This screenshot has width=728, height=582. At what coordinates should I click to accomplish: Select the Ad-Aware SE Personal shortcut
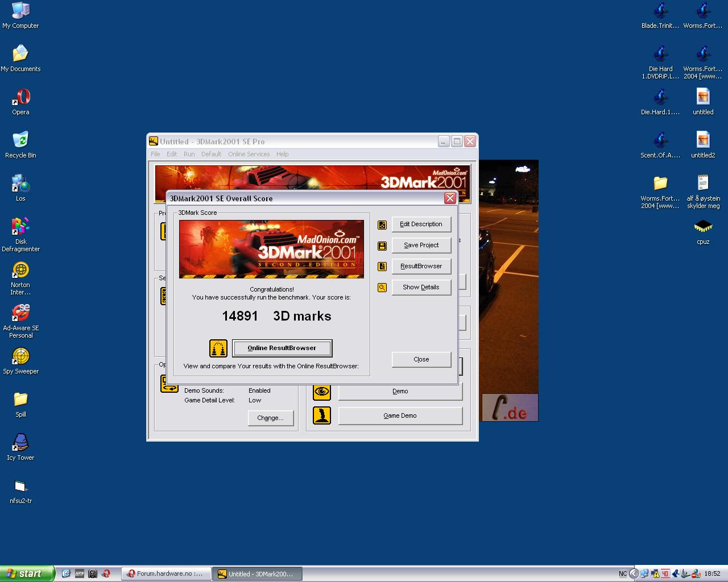[x=20, y=321]
